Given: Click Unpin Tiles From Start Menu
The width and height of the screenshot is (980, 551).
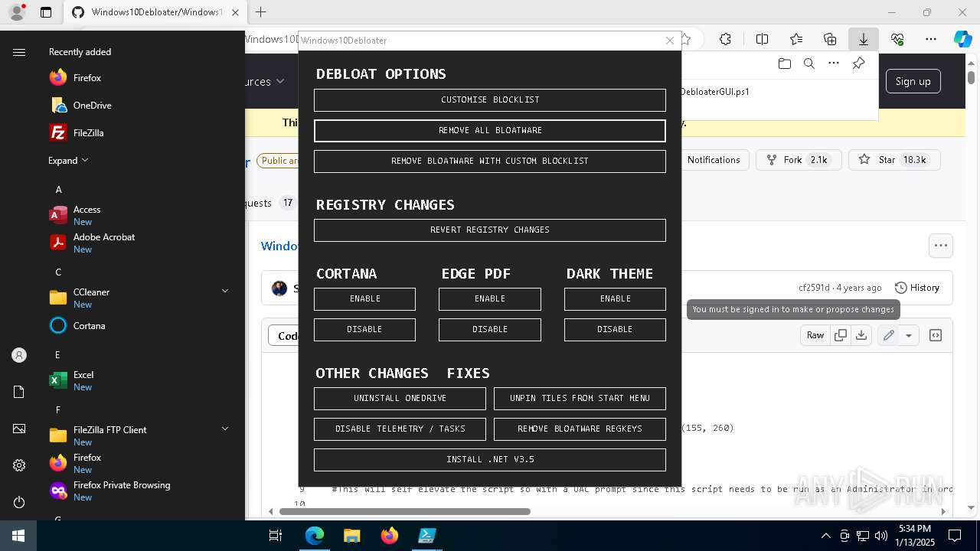Looking at the screenshot, I should [580, 399].
